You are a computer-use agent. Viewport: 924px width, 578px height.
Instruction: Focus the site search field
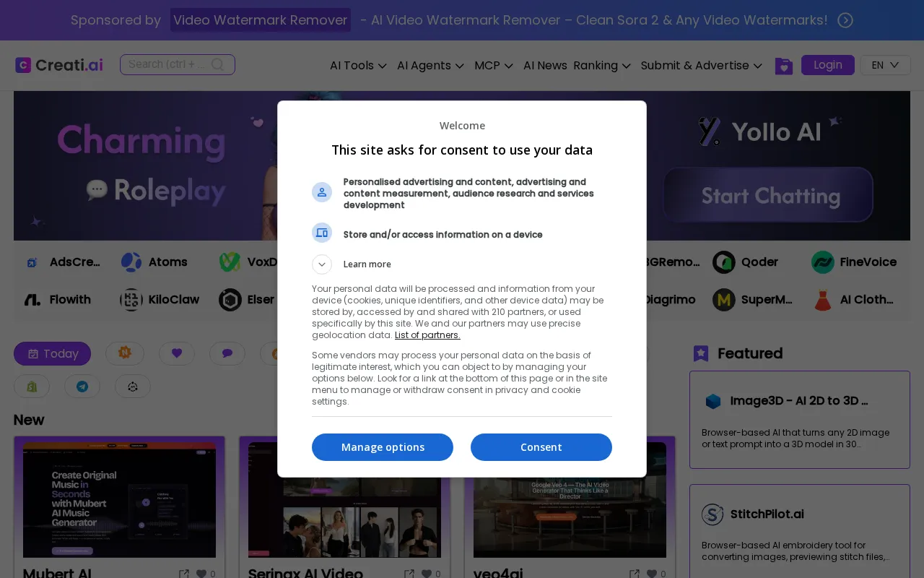point(178,64)
